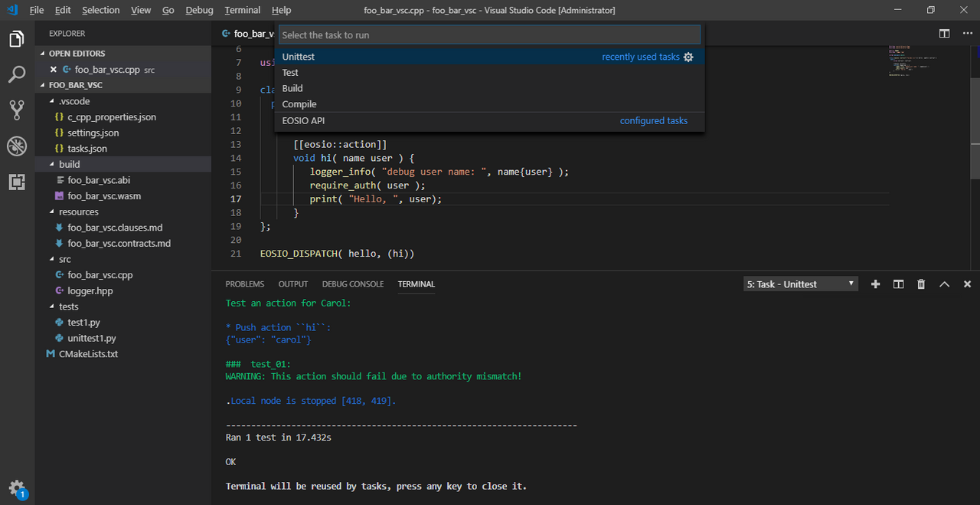Close foo_bar_vsc.cpp in Open Editors
Viewport: 980px width, 505px height.
coord(54,70)
